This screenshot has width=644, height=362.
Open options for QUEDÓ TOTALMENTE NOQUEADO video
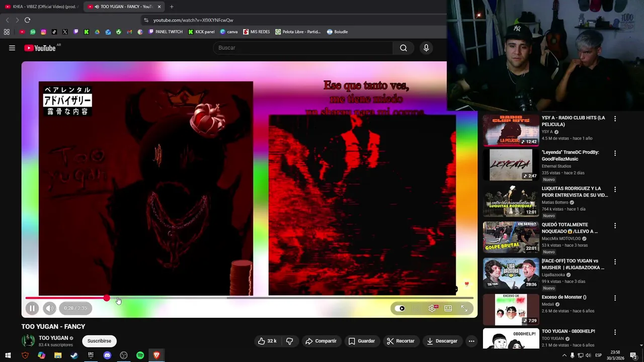[x=615, y=226]
